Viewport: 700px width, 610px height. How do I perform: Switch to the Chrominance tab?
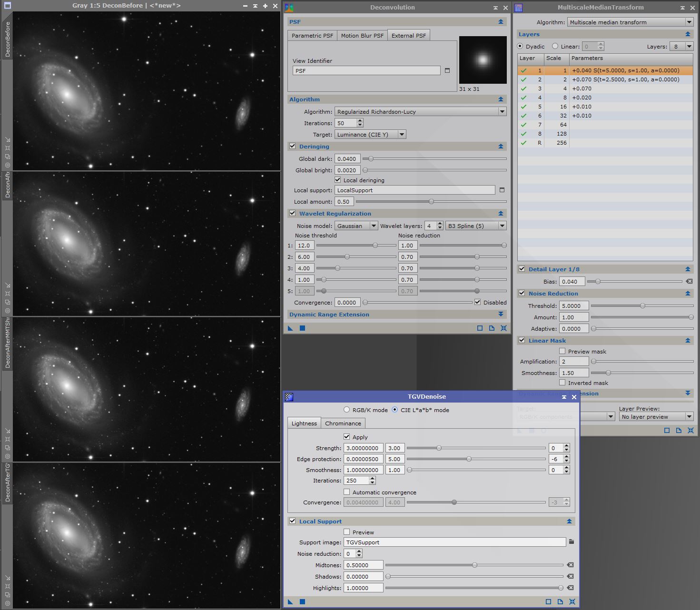point(343,423)
